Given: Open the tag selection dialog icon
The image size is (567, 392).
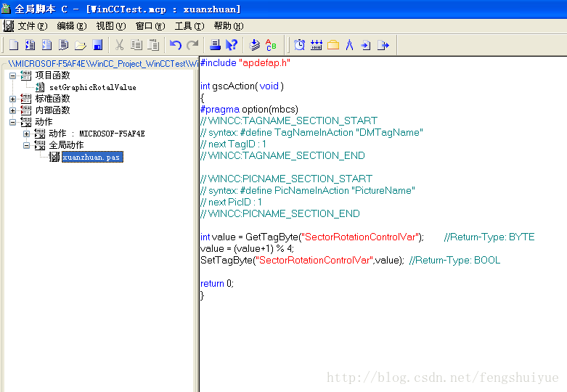Looking at the screenshot, I should click(x=316, y=45).
